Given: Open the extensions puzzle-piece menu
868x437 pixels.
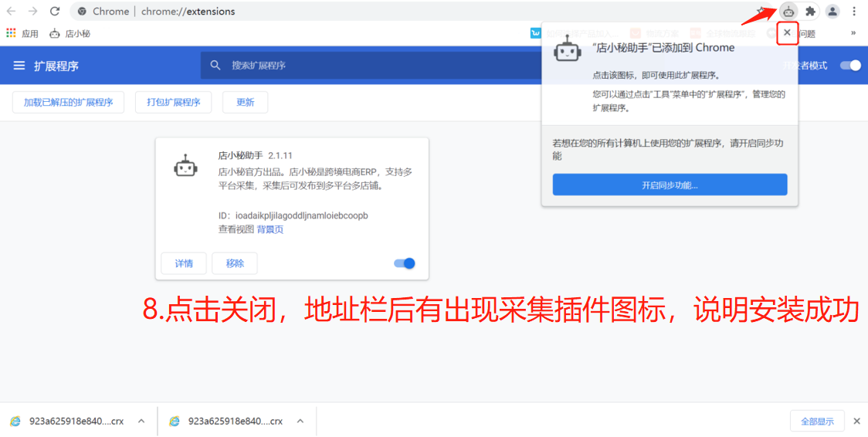Looking at the screenshot, I should pyautogui.click(x=810, y=11).
